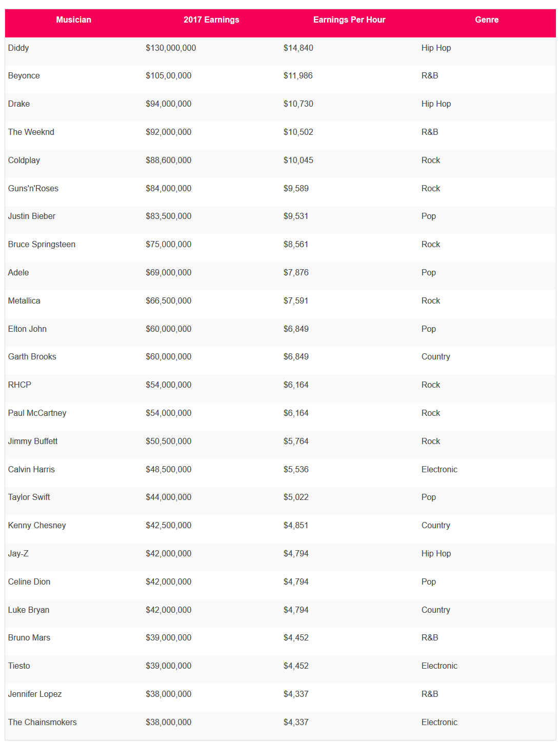
Task: Select Drake's hourly earnings $10,730
Action: tap(298, 104)
